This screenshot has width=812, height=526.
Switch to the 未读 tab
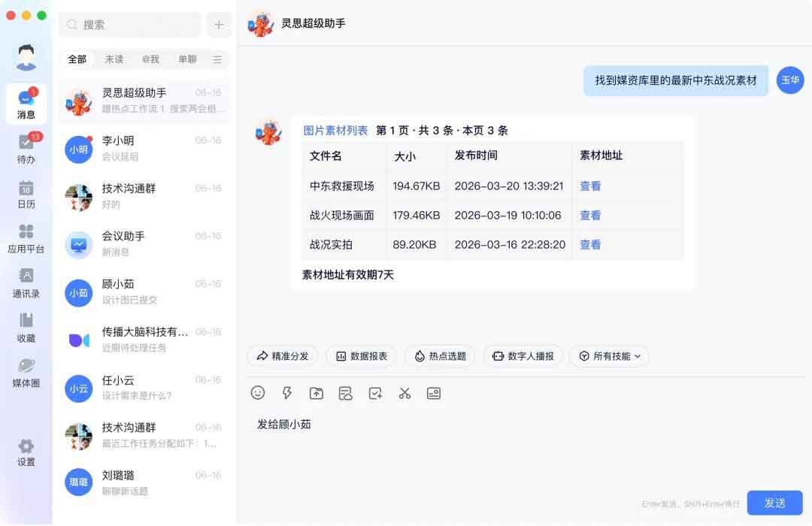(114, 59)
